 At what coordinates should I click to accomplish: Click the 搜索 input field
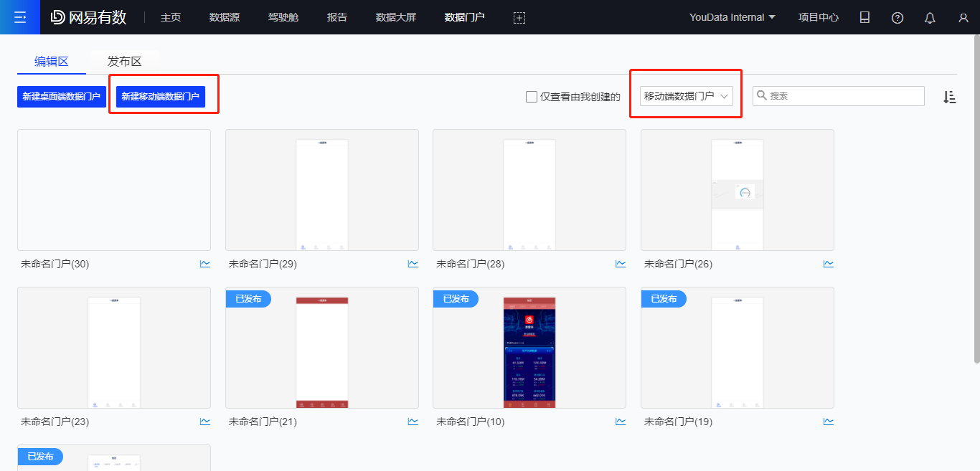coord(839,96)
